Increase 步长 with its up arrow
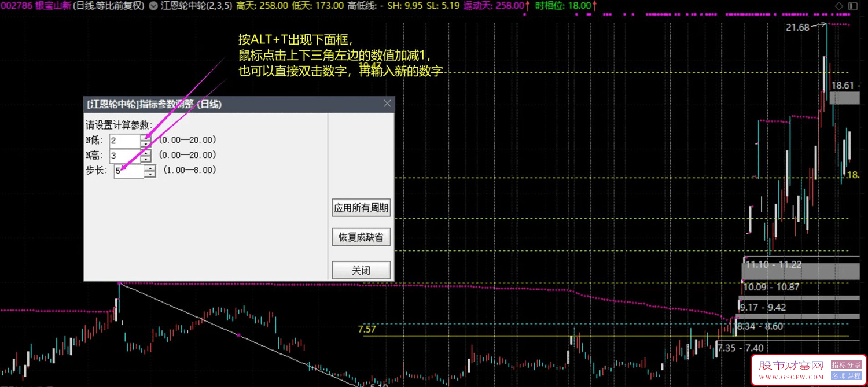868x387 pixels. 150,167
